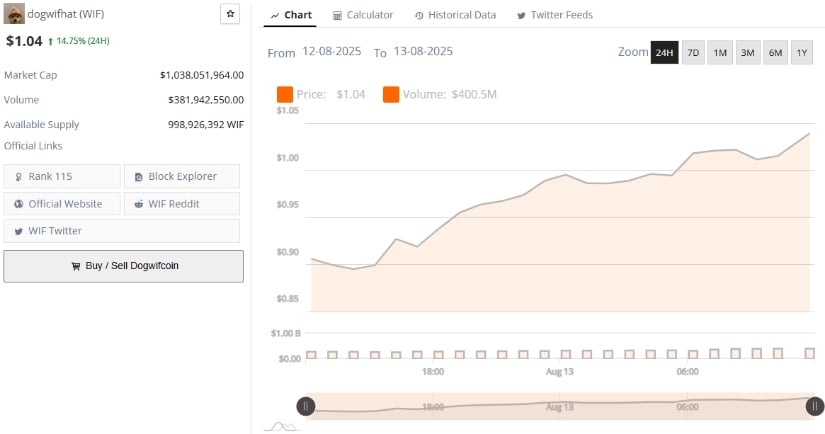Screen dimensions: 825x434
Task: Click the clock icon in Historical Data tab
Action: point(419,16)
